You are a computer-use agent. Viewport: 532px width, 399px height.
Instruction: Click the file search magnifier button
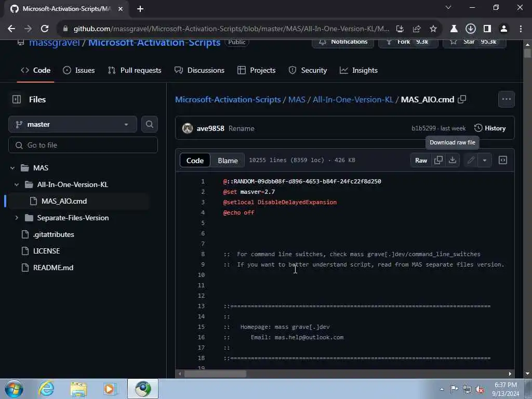149,124
